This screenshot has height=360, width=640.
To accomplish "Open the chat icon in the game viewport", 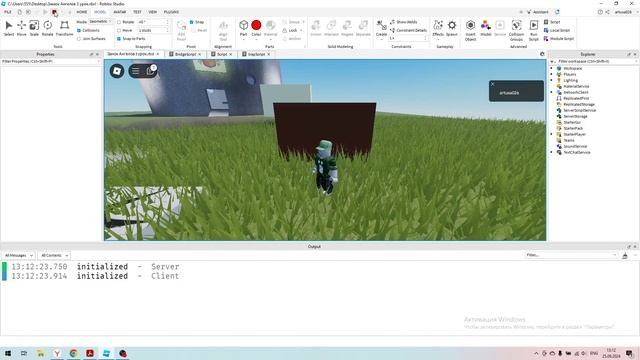I will click(x=151, y=71).
